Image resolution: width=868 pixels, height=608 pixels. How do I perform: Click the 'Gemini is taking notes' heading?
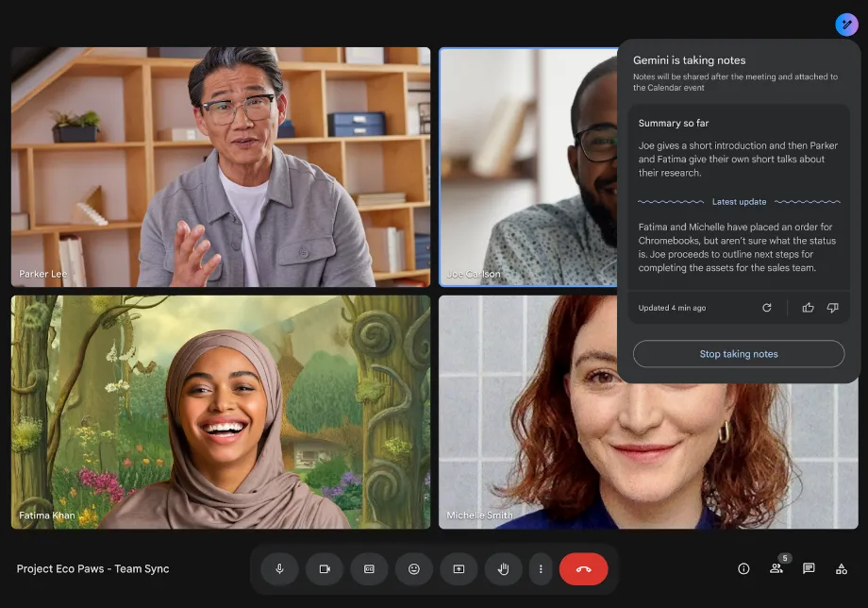[689, 60]
